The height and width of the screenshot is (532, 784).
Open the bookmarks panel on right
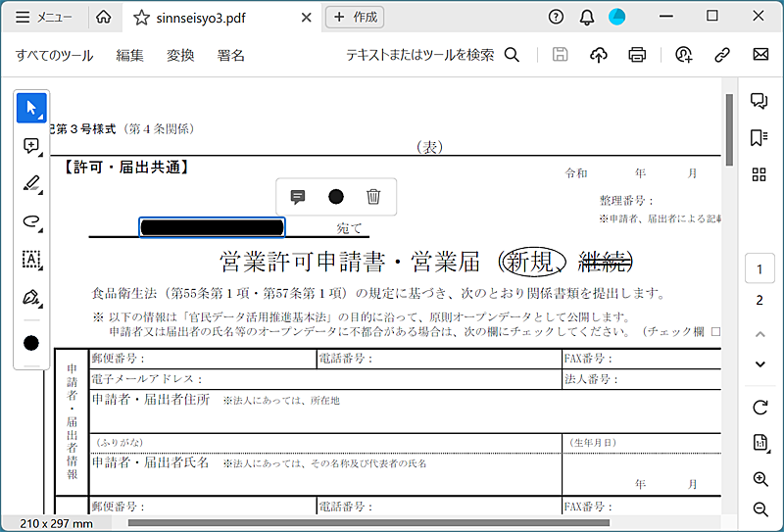(x=759, y=137)
